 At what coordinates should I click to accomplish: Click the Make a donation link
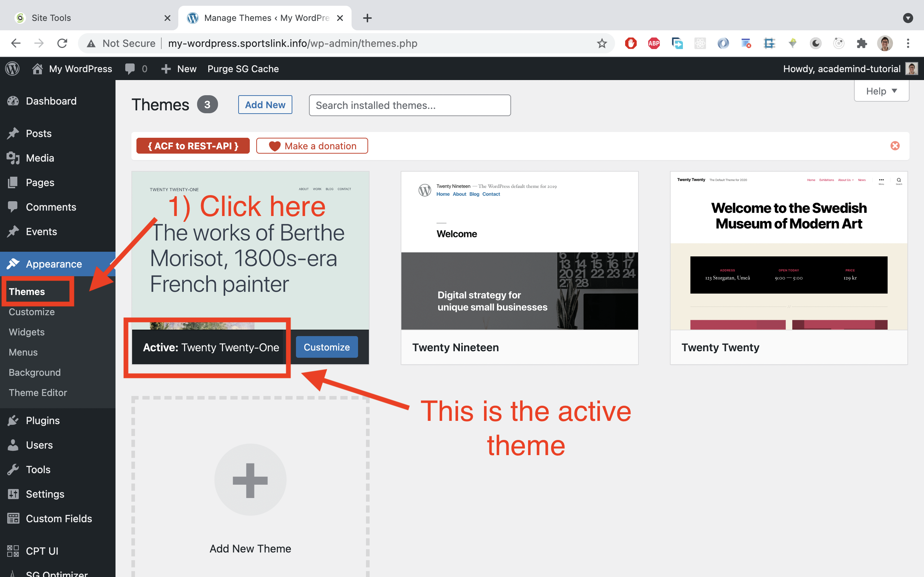click(312, 145)
